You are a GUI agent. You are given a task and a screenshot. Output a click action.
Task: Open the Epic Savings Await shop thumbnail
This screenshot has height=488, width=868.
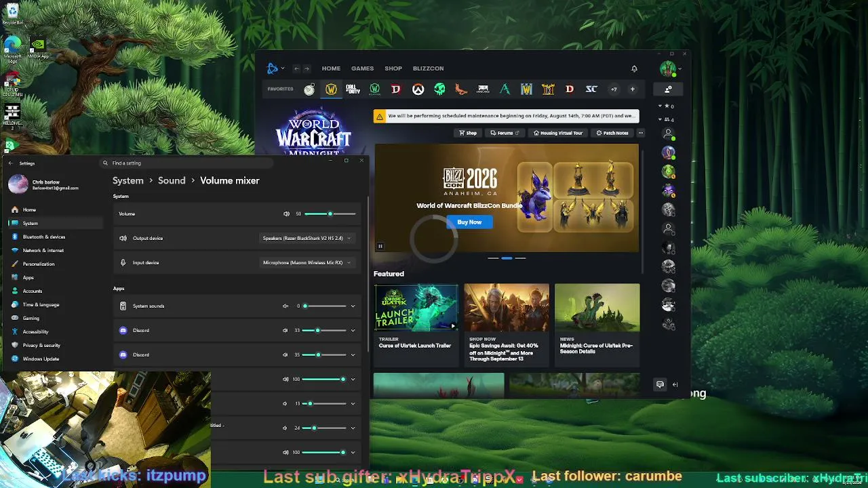tap(507, 308)
